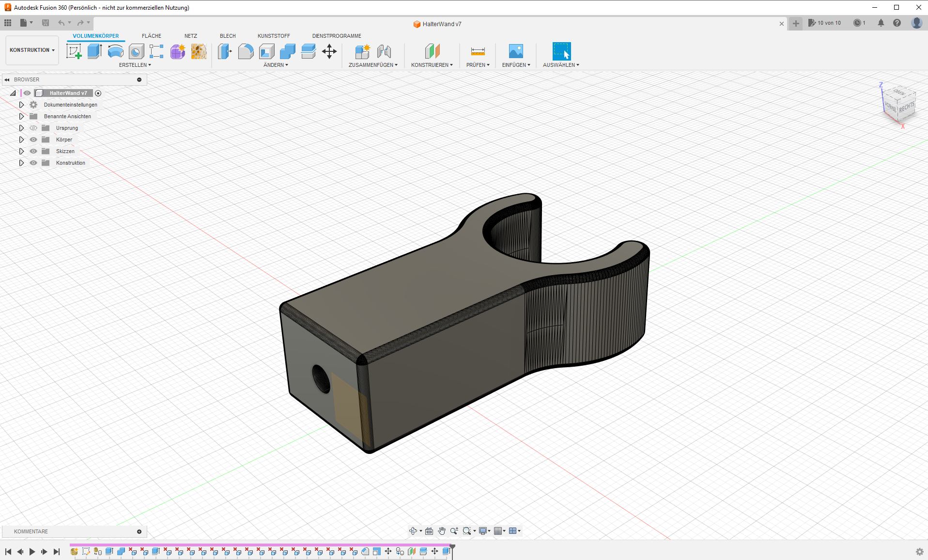The image size is (928, 560).
Task: Click the ViewCube RECHTS face
Action: point(907,108)
